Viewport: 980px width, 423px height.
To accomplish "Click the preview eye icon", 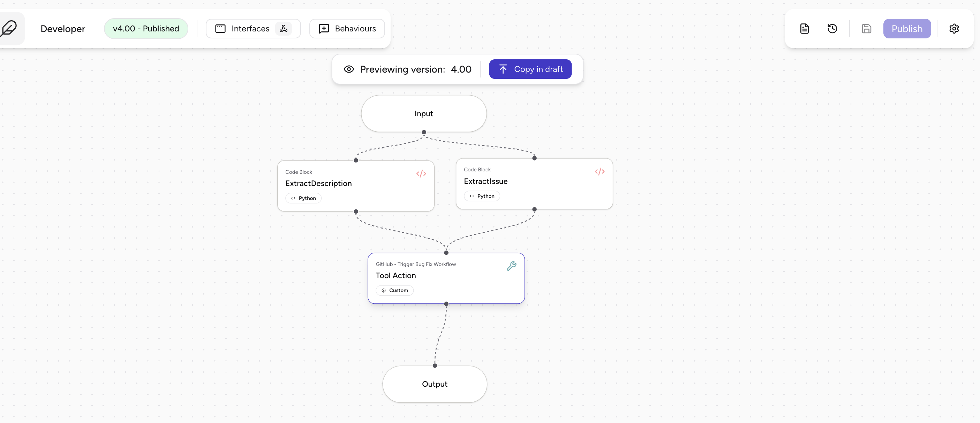I will pos(348,69).
